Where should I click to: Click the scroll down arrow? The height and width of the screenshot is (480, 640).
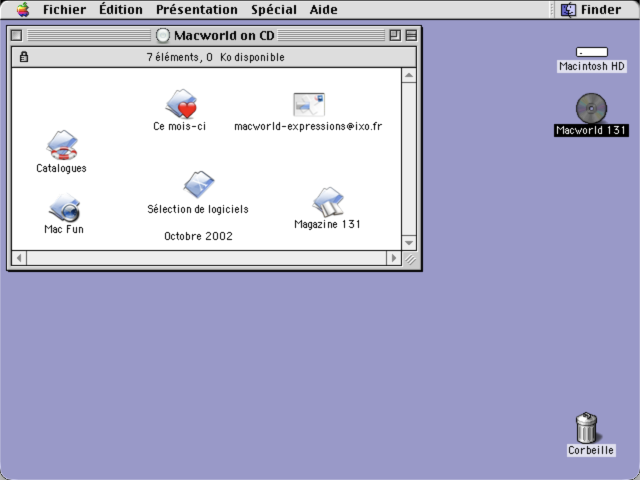[409, 242]
